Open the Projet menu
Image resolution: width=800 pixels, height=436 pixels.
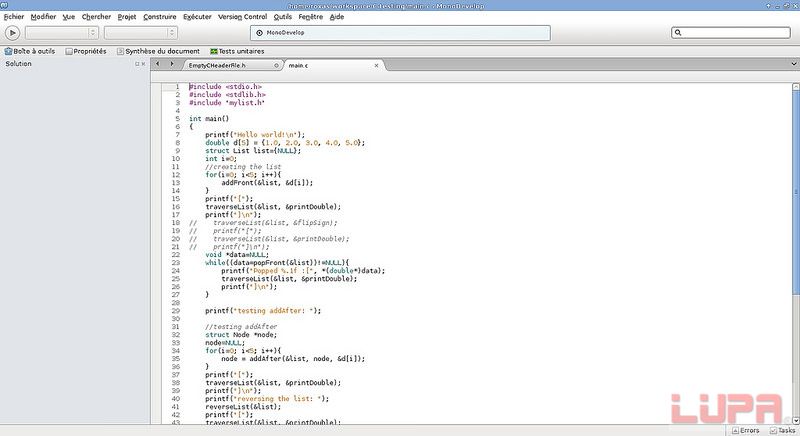(x=127, y=17)
